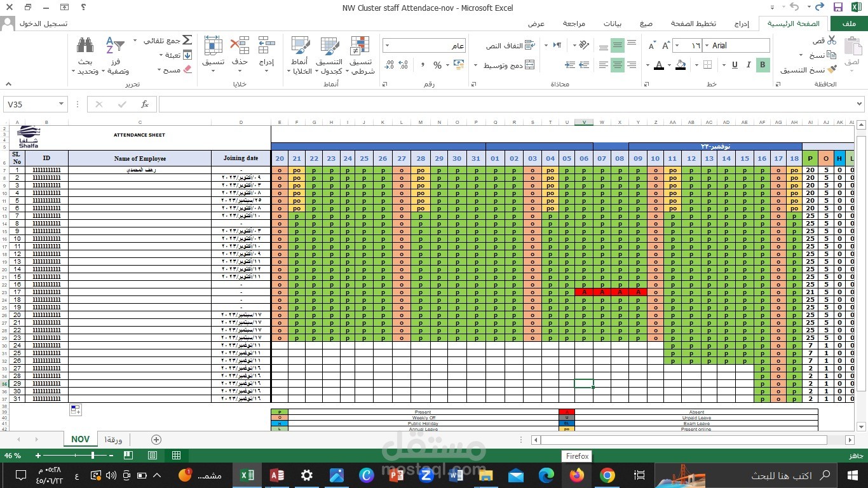The width and height of the screenshot is (868, 488).
Task: Click the increase decimal icon
Action: point(404,65)
